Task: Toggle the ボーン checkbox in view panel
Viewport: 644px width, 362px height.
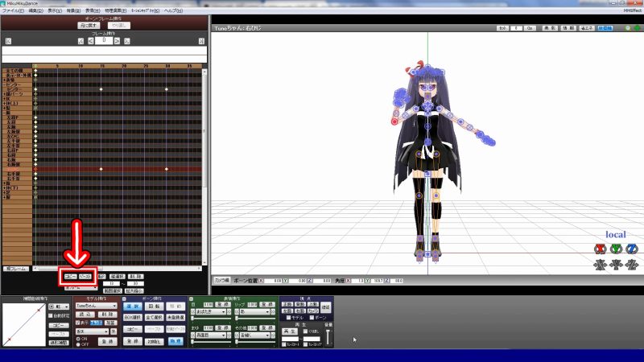Action: (x=312, y=318)
